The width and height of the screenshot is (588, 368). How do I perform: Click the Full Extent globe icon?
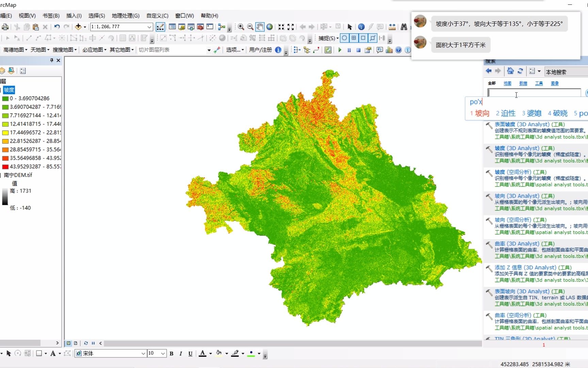coord(269,27)
